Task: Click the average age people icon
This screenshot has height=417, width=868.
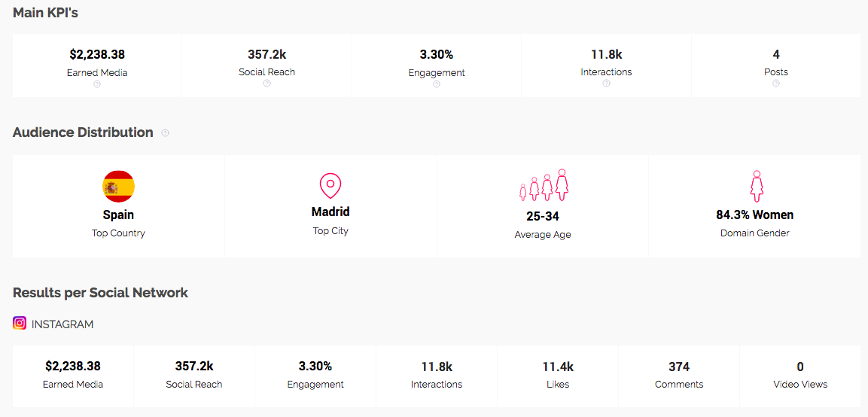Action: (543, 185)
